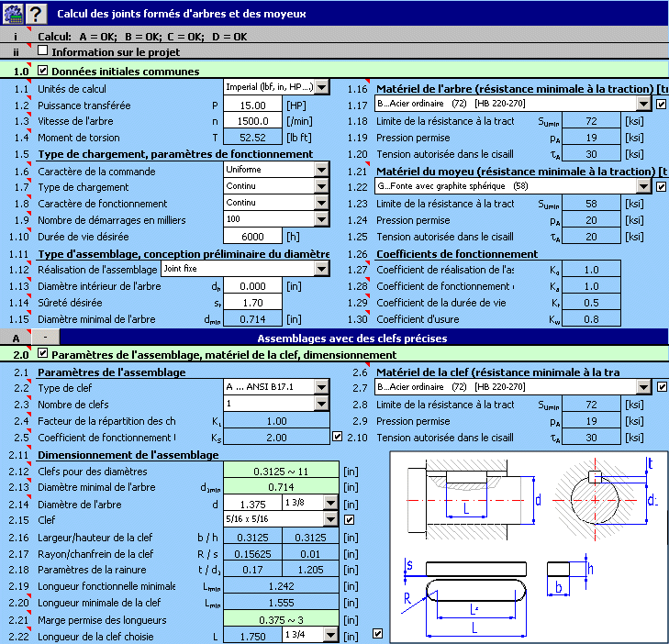Click Moment de torsion value 52.52
The image size is (669, 644).
[252, 138]
